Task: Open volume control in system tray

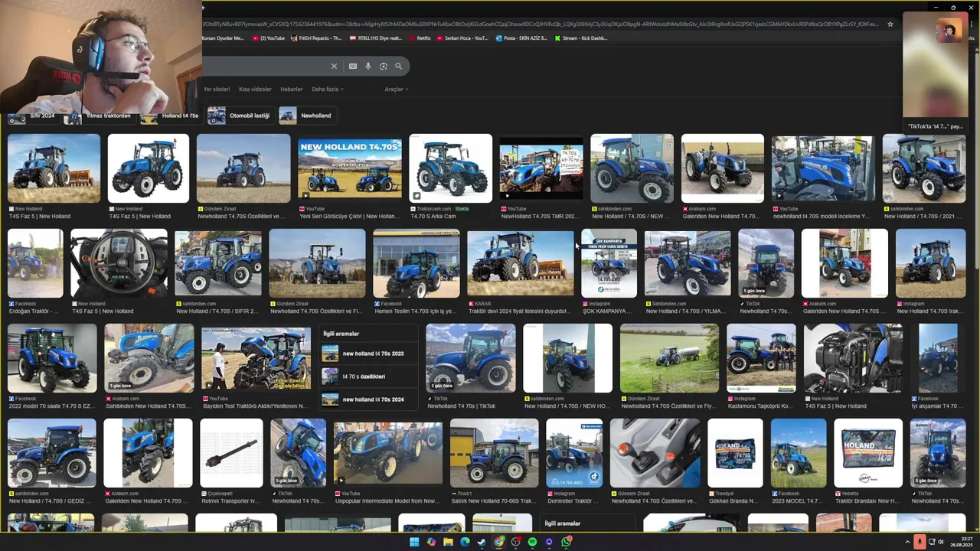Action: point(941,542)
